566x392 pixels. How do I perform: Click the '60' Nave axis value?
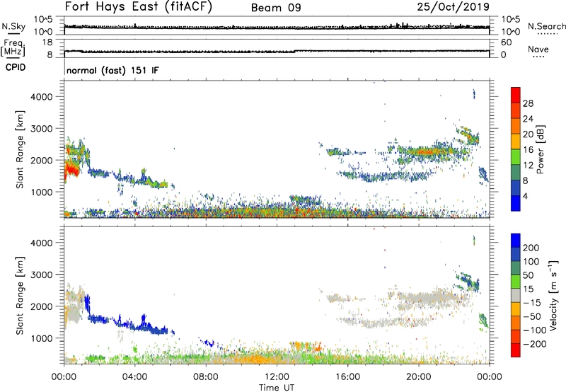507,42
